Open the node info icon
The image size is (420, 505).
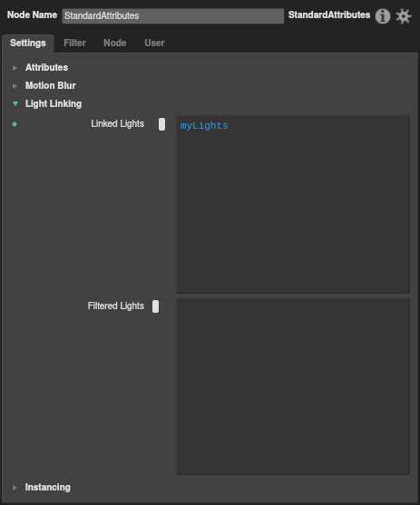tap(383, 16)
